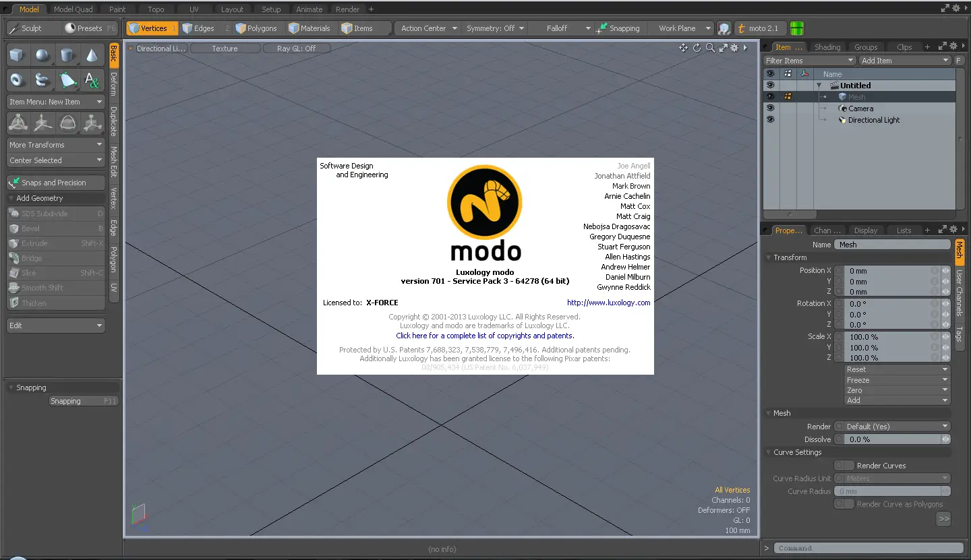Open the Edit dropdown
The image size is (971, 560).
(55, 325)
